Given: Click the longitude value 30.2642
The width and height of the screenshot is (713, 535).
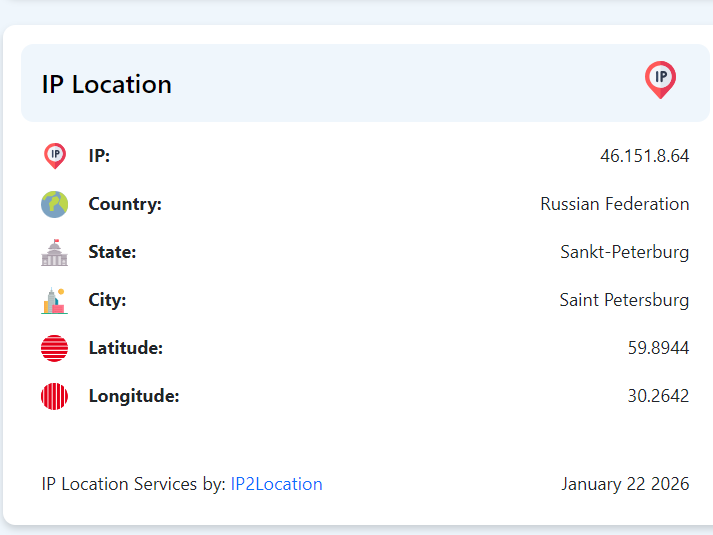Looking at the screenshot, I should point(658,396).
